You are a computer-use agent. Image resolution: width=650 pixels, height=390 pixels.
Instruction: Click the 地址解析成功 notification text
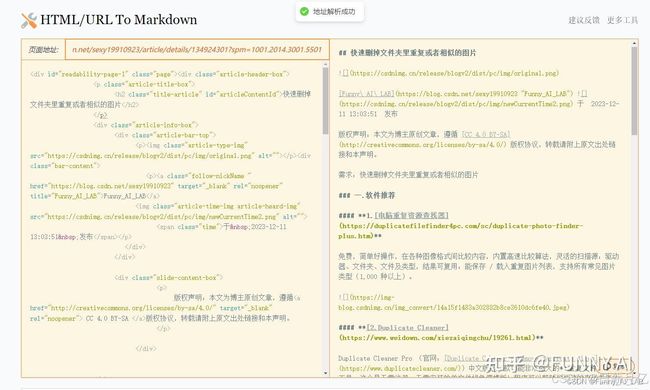[334, 12]
